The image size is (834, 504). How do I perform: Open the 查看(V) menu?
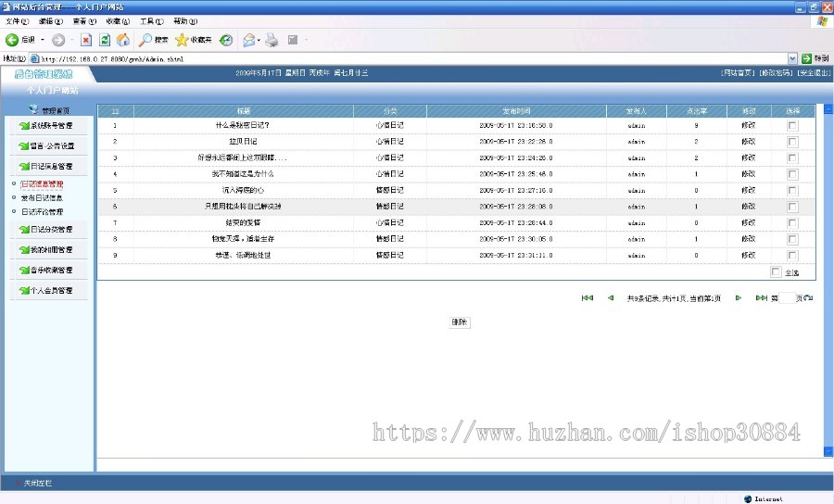(84, 21)
